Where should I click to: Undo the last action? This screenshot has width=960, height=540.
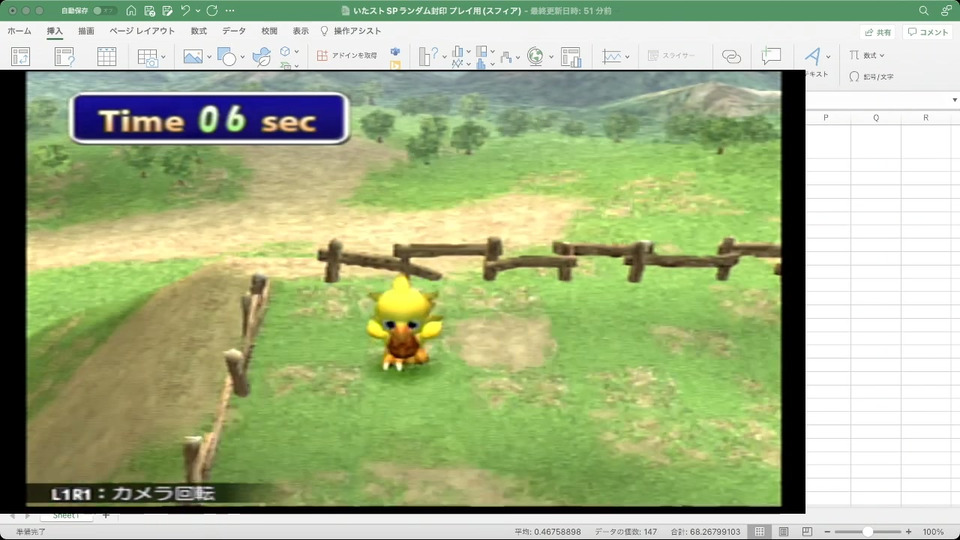(x=186, y=10)
